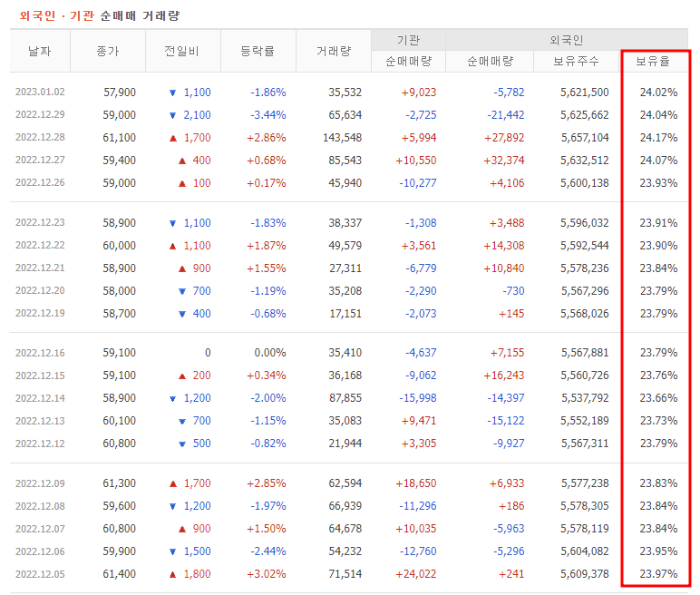Select the date 2022.12.19
Viewport: 700px width, 595px height.
coord(40,313)
